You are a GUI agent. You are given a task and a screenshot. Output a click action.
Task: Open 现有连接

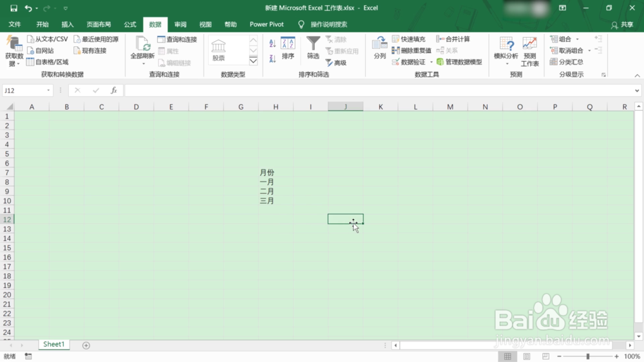90,50
